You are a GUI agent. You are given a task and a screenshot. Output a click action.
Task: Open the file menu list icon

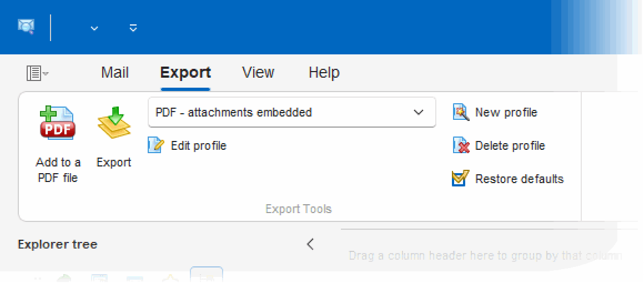(x=37, y=73)
